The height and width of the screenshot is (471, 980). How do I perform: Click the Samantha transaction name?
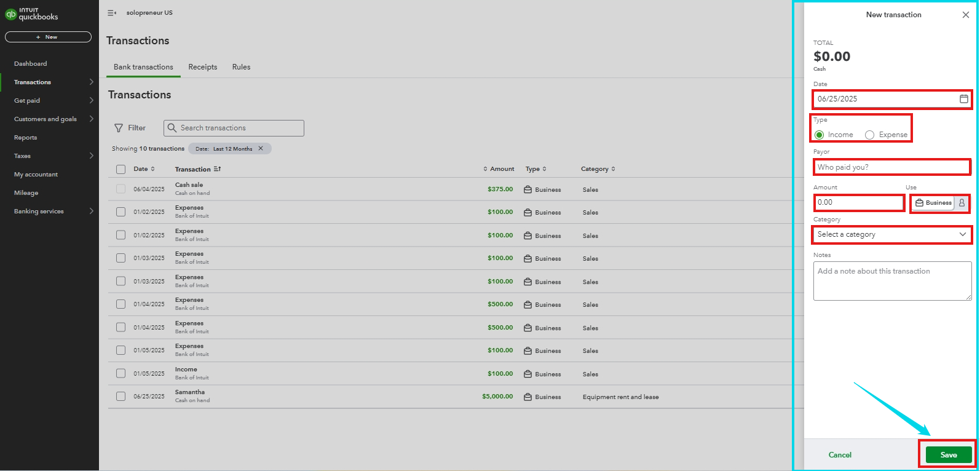(x=190, y=392)
